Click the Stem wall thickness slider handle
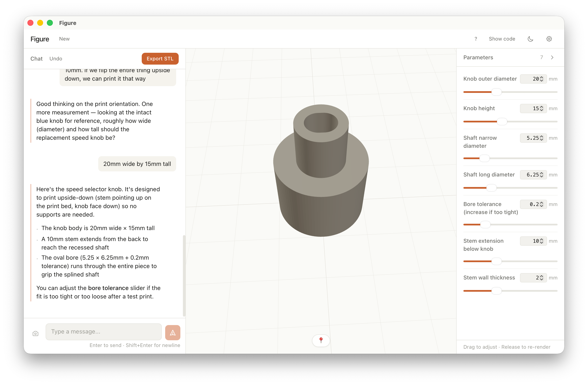 pos(496,291)
